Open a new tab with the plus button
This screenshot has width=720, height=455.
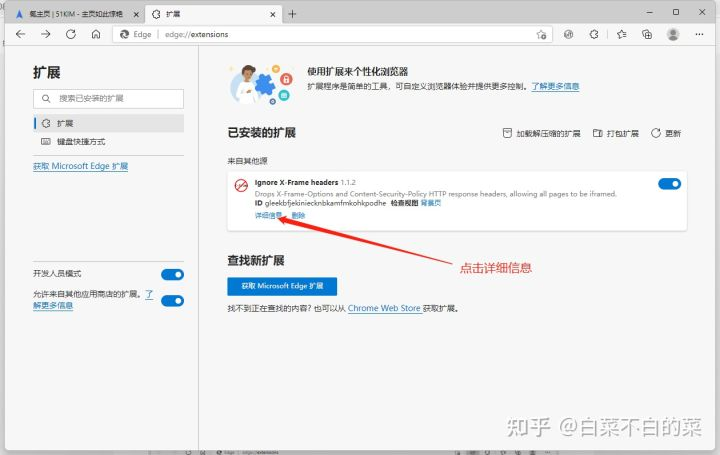coord(292,14)
